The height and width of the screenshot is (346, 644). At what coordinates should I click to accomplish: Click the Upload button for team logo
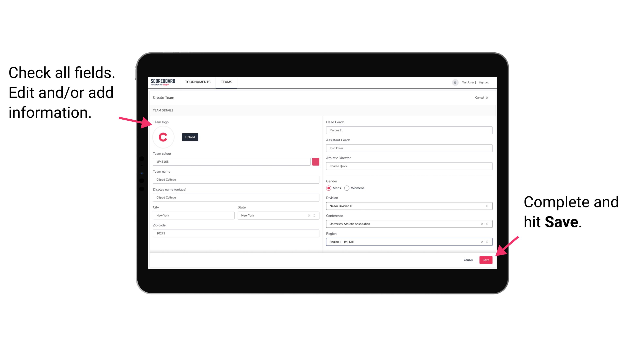pyautogui.click(x=190, y=137)
